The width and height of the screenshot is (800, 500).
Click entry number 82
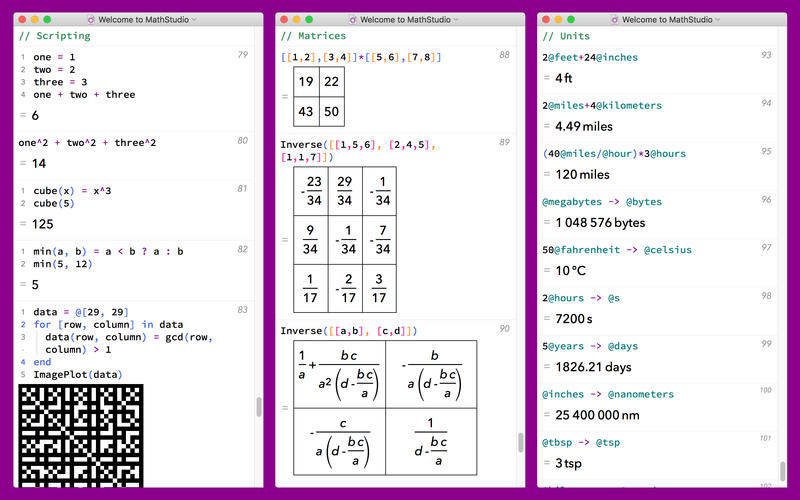coord(243,249)
